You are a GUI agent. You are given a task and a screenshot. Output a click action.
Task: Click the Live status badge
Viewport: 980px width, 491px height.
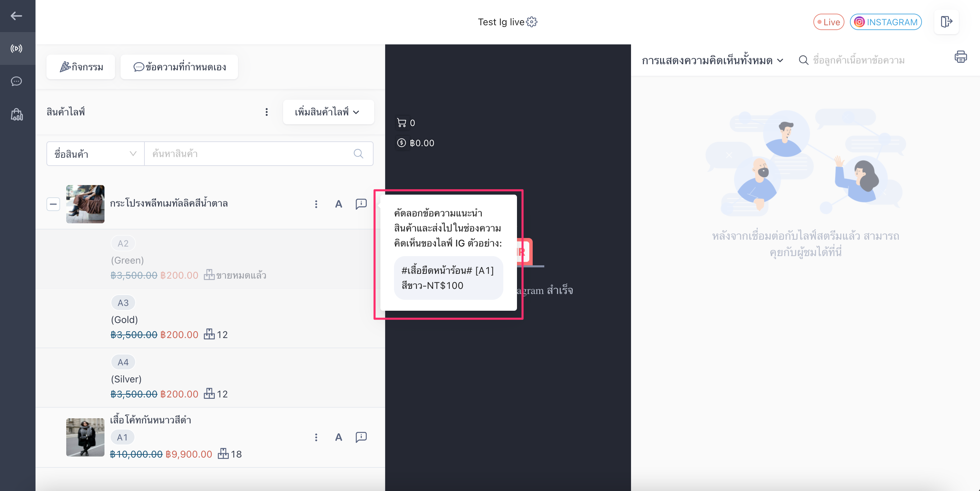click(829, 22)
